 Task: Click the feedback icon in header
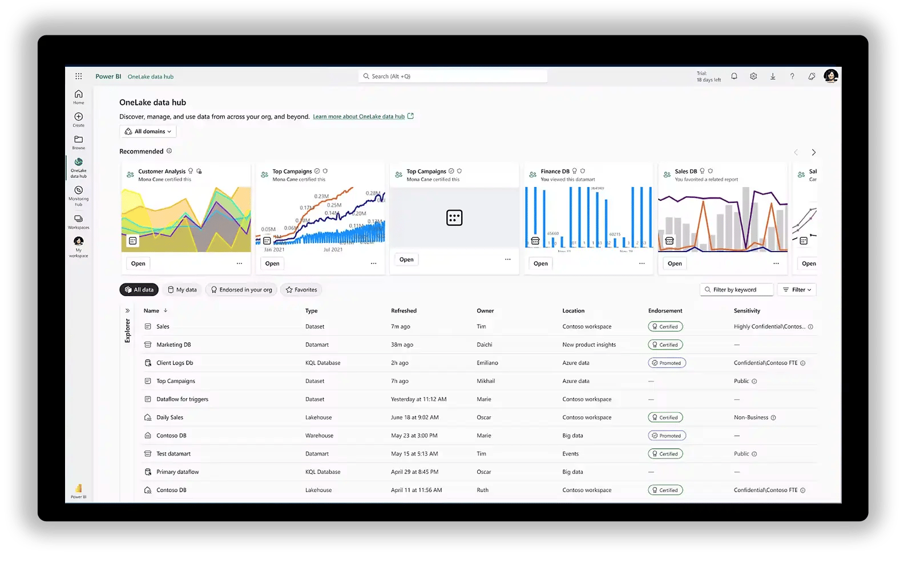pos(812,76)
